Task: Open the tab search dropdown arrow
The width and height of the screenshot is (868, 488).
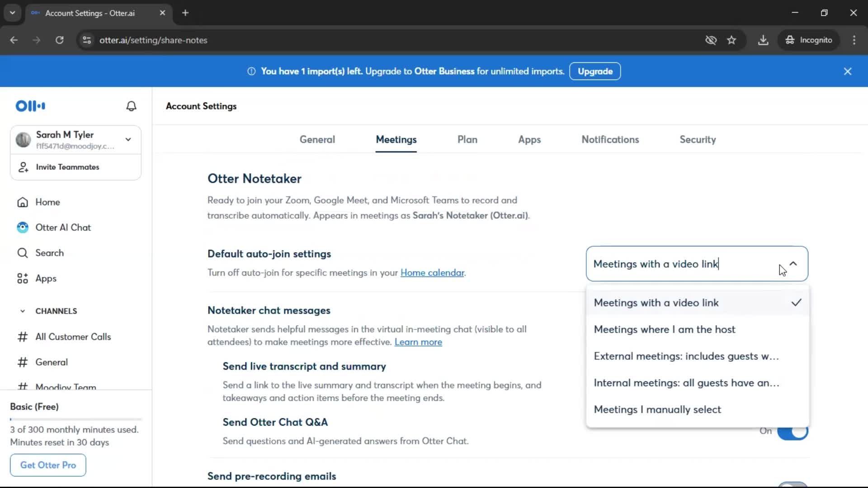Action: coord(13,13)
